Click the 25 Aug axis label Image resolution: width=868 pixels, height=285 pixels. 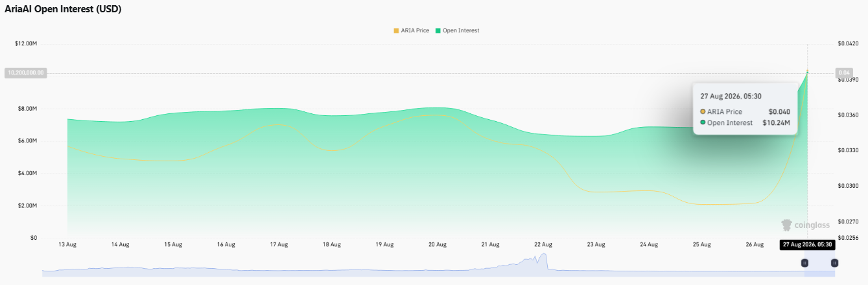coord(701,245)
